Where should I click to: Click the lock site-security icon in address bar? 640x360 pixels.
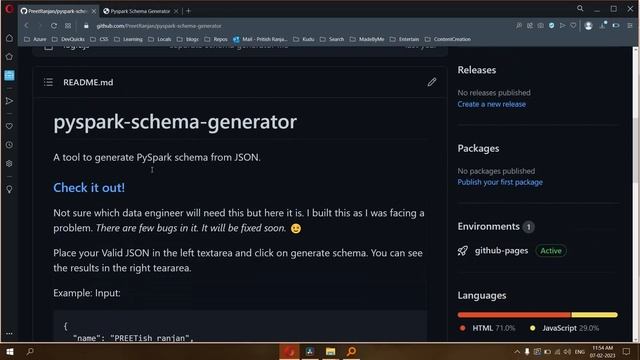pos(86,26)
